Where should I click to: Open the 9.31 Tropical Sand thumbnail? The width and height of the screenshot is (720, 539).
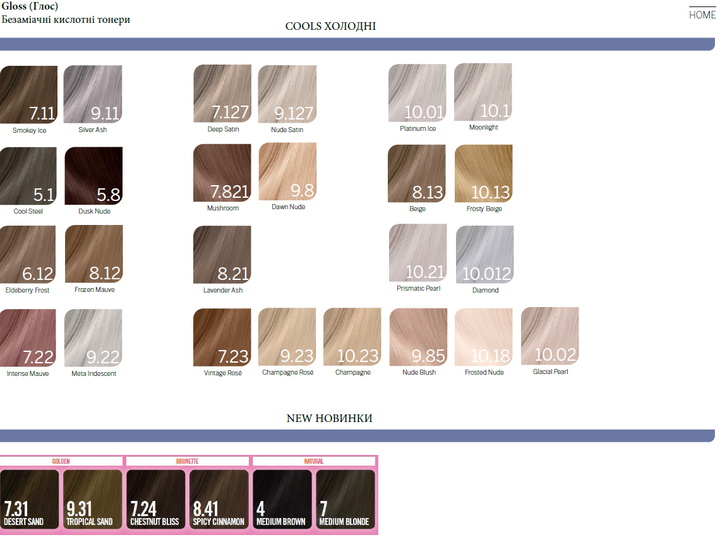(x=92, y=499)
